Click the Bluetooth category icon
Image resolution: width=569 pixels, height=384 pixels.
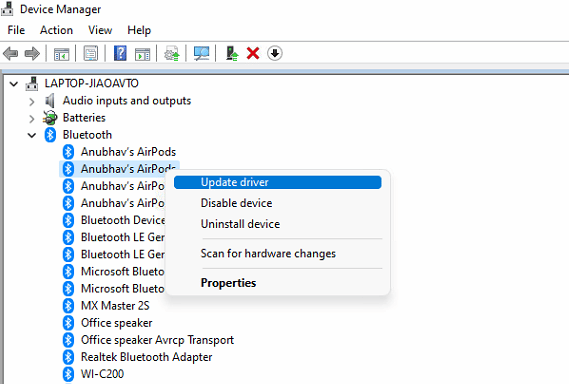tap(50, 135)
